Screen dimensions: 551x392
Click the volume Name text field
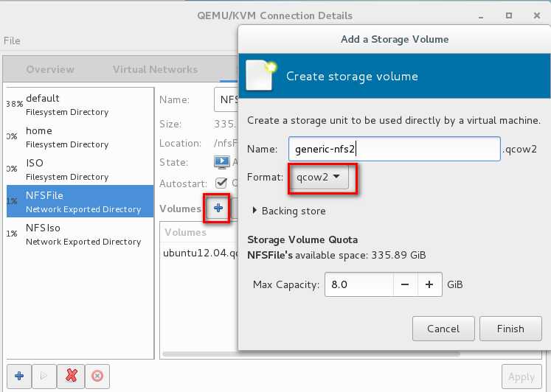[x=393, y=149]
